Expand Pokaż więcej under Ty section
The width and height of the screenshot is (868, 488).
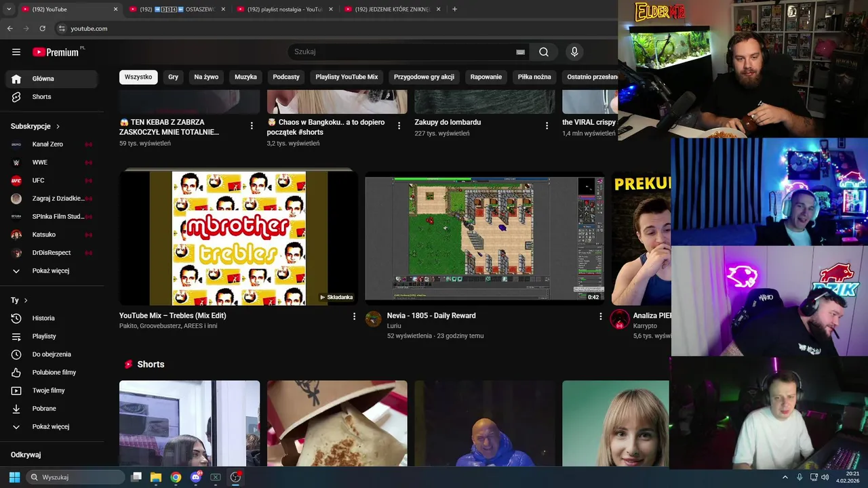point(52,426)
